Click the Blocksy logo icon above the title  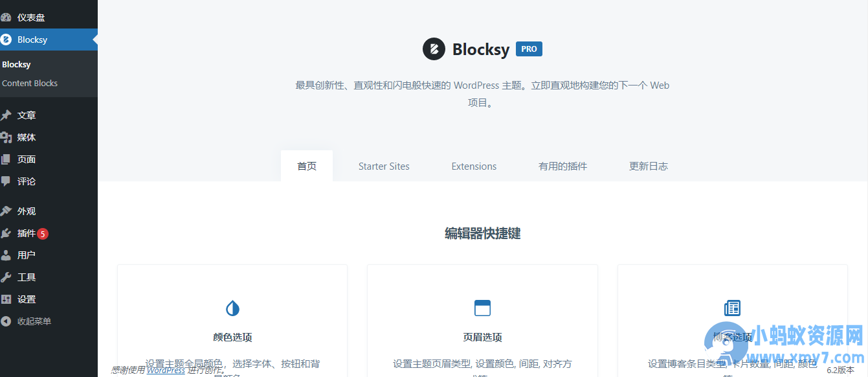coord(434,49)
